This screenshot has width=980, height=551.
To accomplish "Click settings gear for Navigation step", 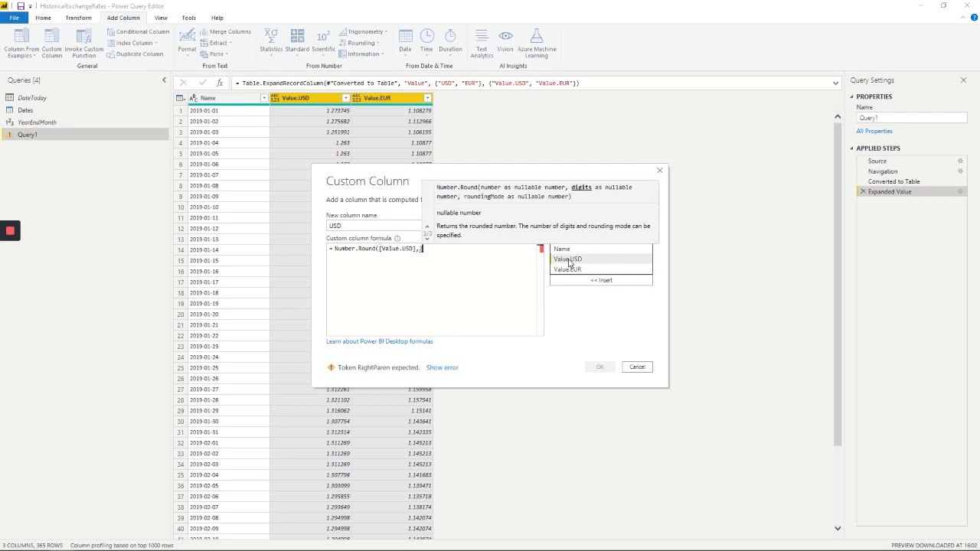I will (960, 171).
